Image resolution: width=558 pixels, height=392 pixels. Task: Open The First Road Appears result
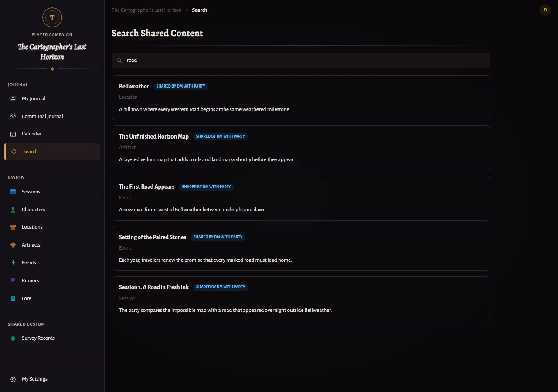point(301,198)
